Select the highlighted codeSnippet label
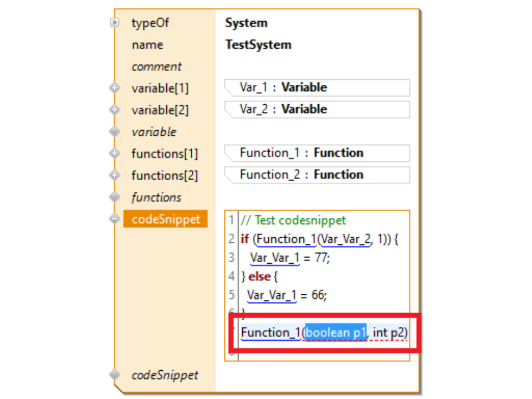Image resolution: width=532 pixels, height=399 pixels. 166,219
